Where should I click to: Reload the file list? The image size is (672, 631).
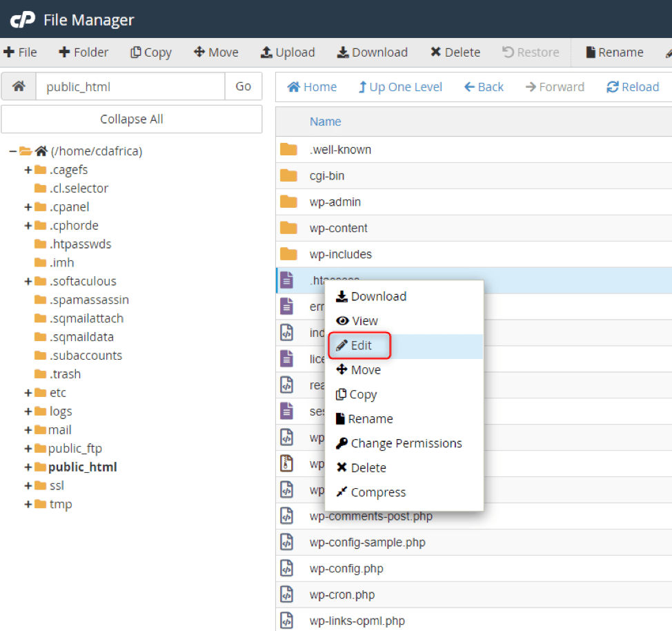[633, 87]
